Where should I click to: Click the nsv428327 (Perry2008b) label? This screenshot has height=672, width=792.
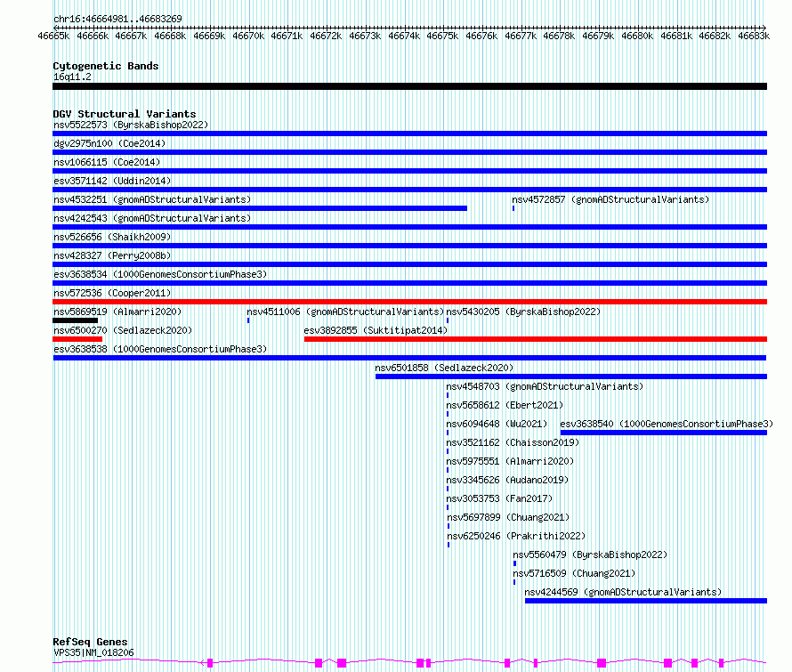(112, 255)
